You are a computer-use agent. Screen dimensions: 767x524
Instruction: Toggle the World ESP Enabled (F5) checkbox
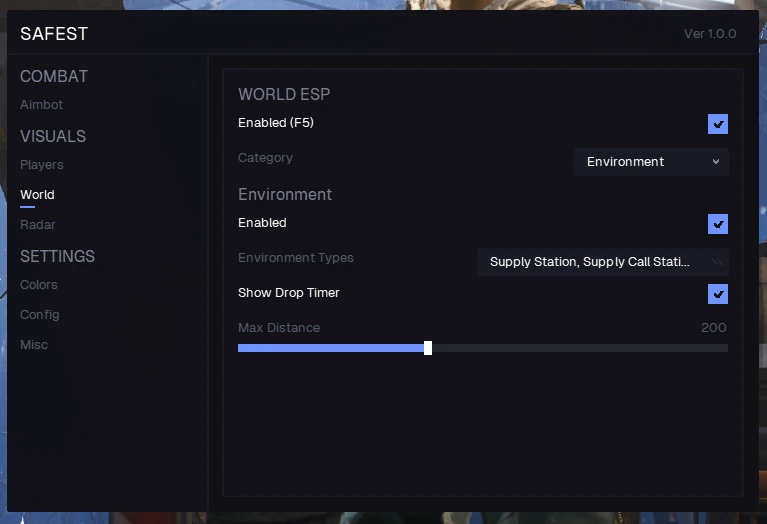[718, 124]
